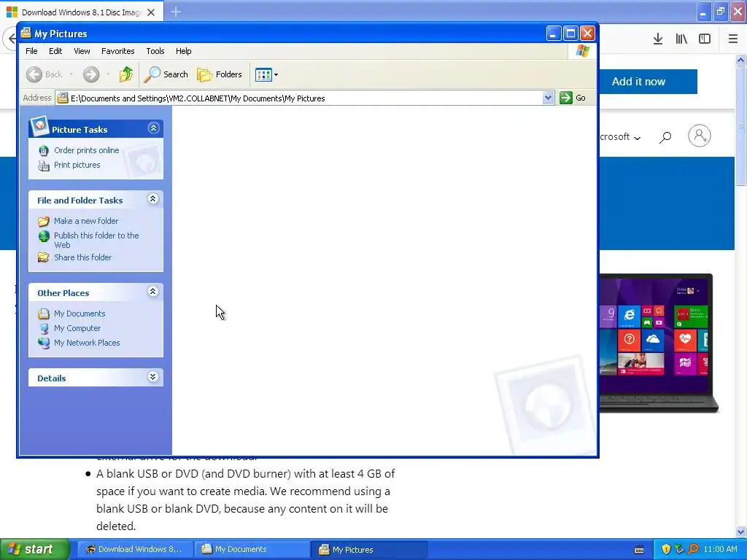
Task: Click the My Network Places icon
Action: 44,343
